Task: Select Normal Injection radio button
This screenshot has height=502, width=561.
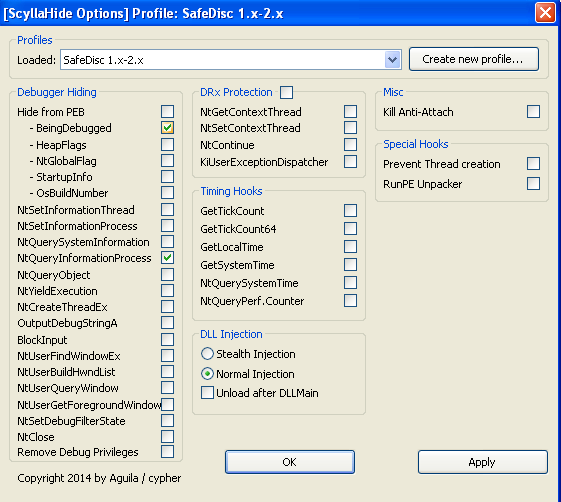Action: [x=207, y=374]
